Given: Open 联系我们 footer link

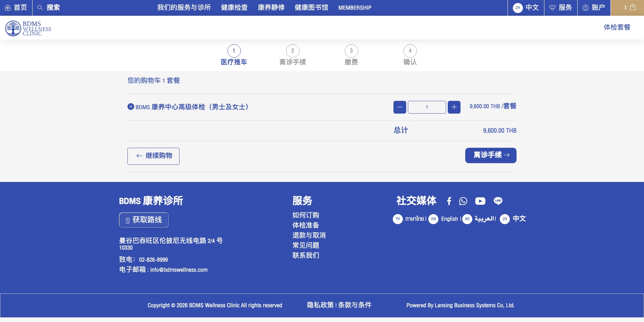Looking at the screenshot, I should [x=306, y=255].
